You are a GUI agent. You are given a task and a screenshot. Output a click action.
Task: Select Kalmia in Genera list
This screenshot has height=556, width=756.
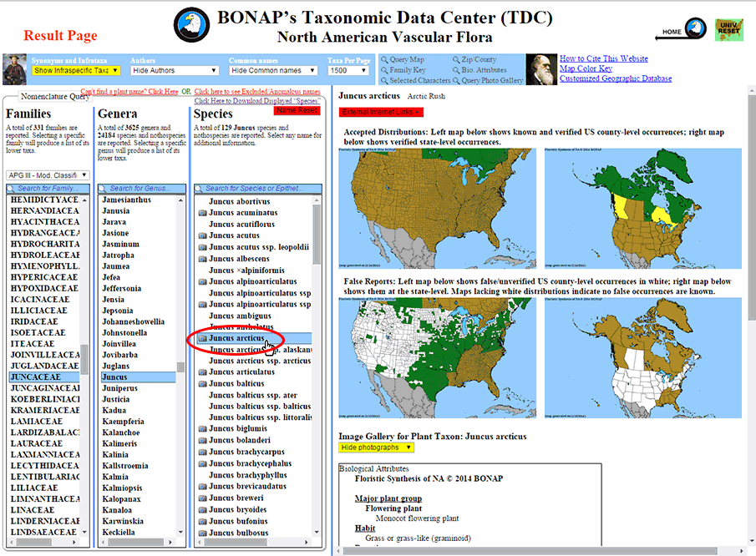[115, 477]
